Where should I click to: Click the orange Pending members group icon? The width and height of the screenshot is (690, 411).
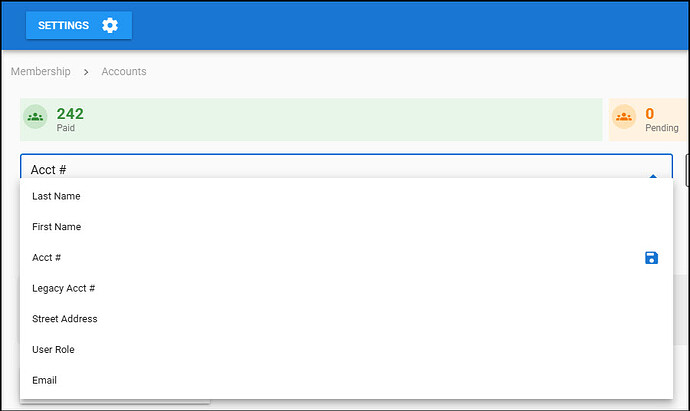tap(624, 117)
